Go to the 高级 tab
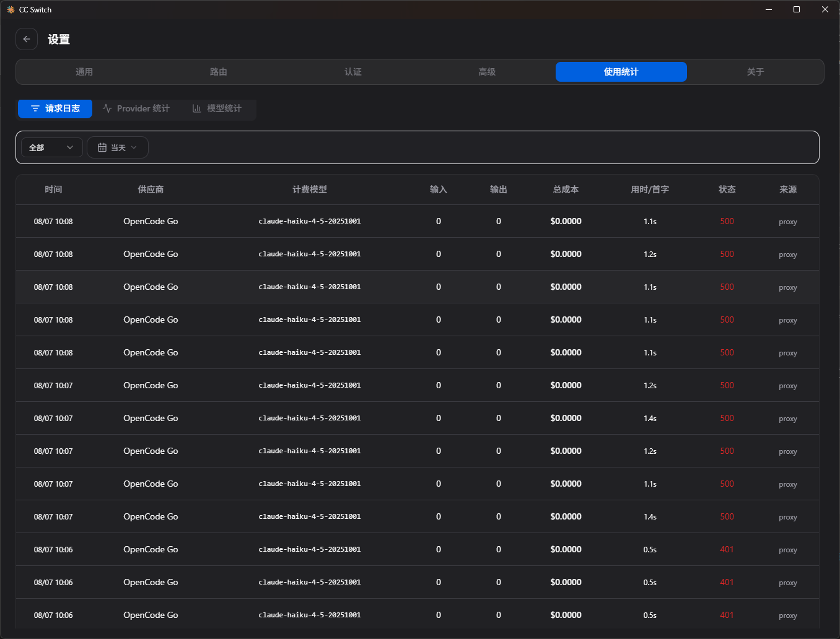840x639 pixels. (487, 72)
